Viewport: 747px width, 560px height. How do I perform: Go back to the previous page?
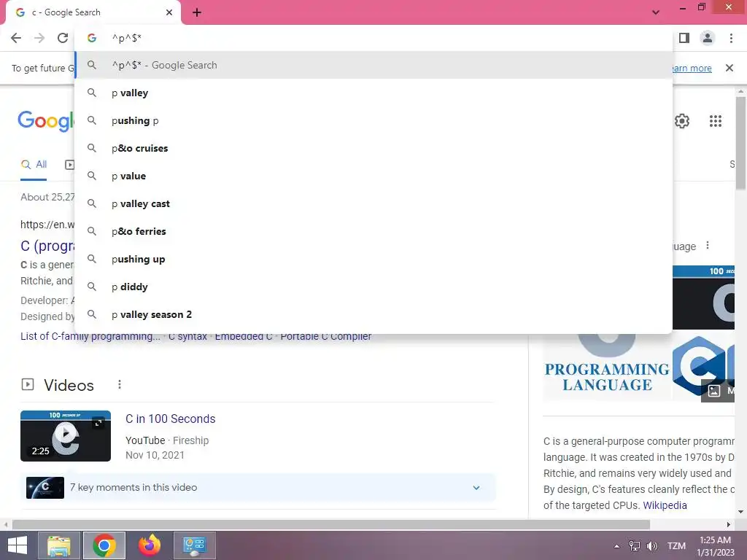coord(16,38)
